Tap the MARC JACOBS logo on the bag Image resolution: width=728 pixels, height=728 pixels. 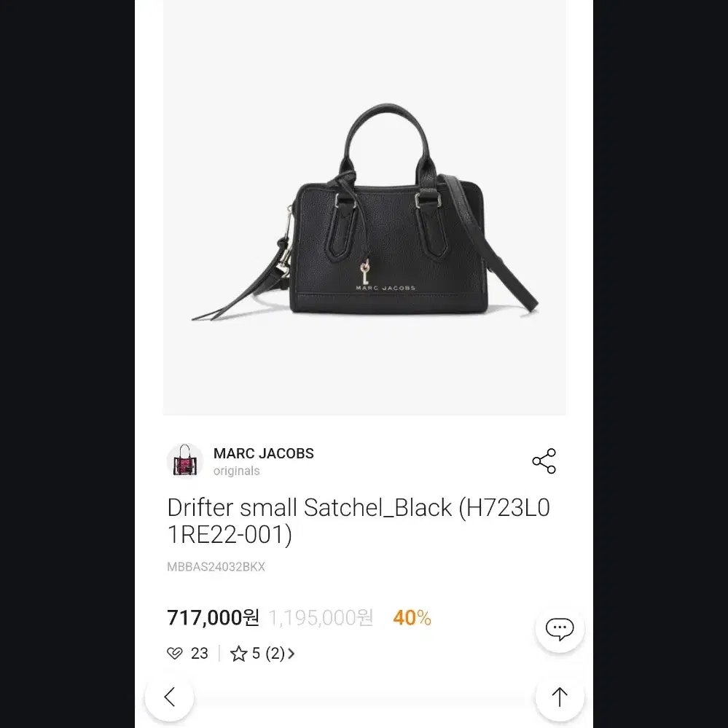(x=385, y=288)
